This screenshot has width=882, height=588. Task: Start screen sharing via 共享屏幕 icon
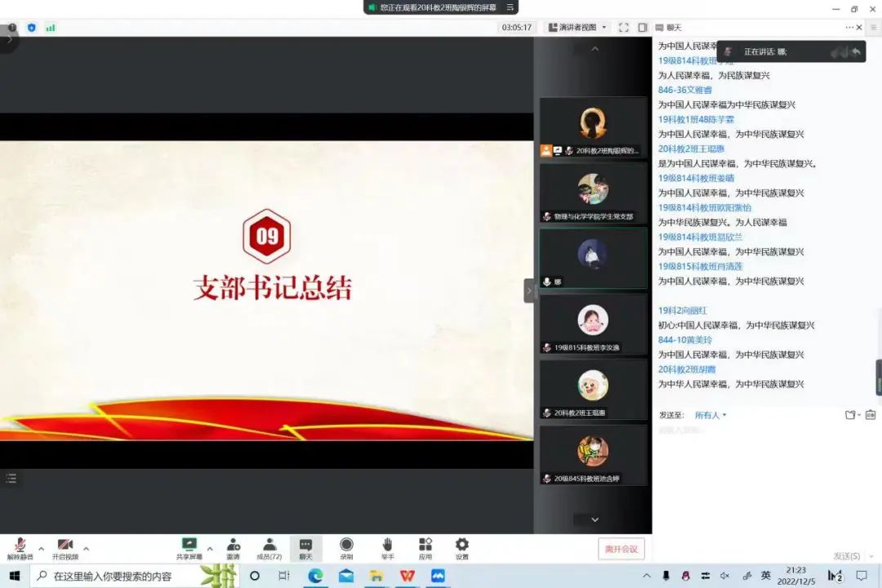coord(190,547)
